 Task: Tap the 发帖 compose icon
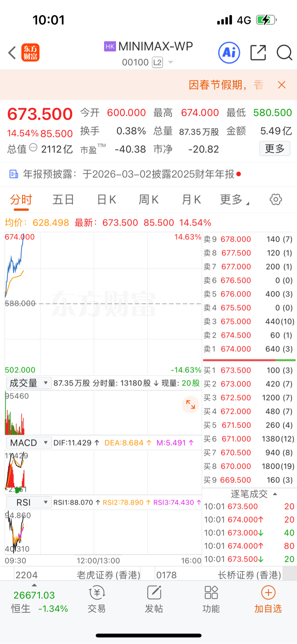[x=154, y=592]
